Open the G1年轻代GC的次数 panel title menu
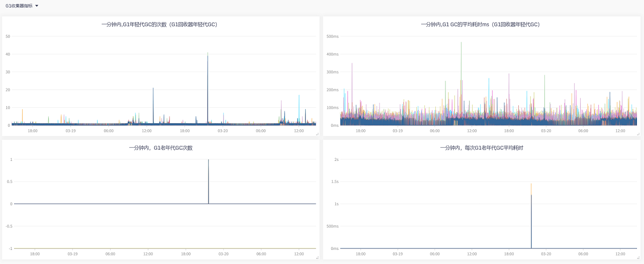This screenshot has width=644, height=264. [160, 24]
